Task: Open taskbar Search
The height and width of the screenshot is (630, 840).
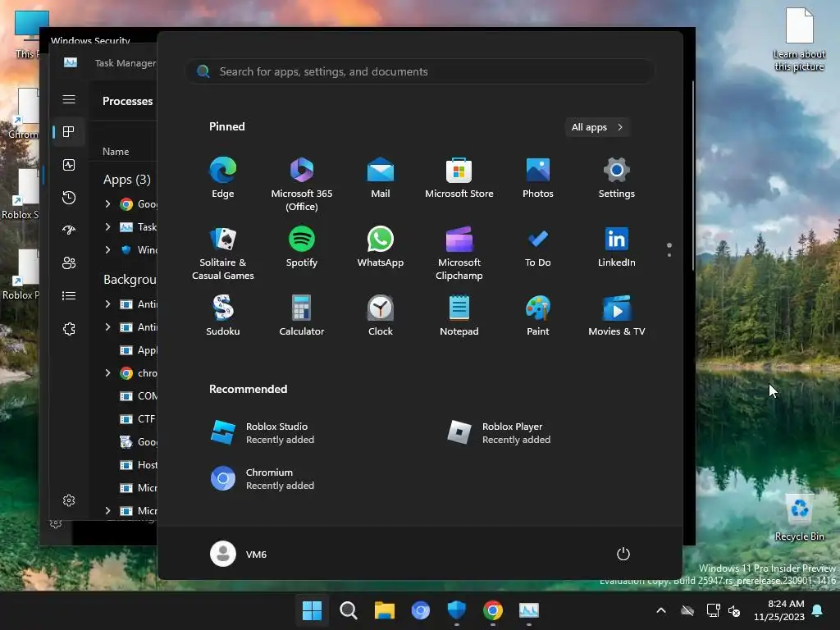Action: click(348, 610)
